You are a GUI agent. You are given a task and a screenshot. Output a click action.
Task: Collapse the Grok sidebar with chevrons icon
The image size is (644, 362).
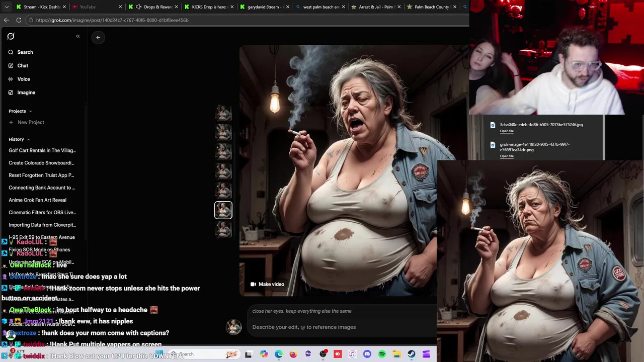(78, 36)
